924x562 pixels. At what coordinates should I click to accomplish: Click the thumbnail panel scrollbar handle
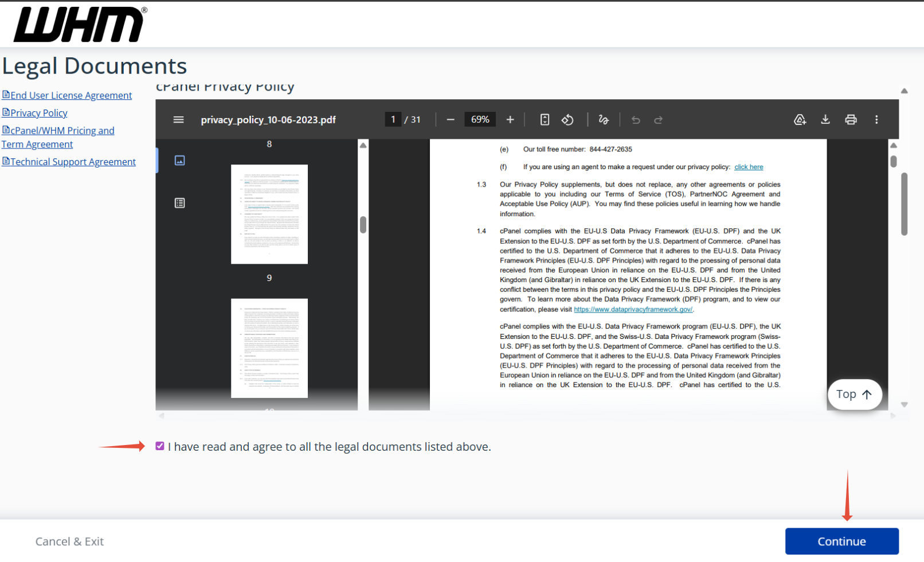coord(363,224)
